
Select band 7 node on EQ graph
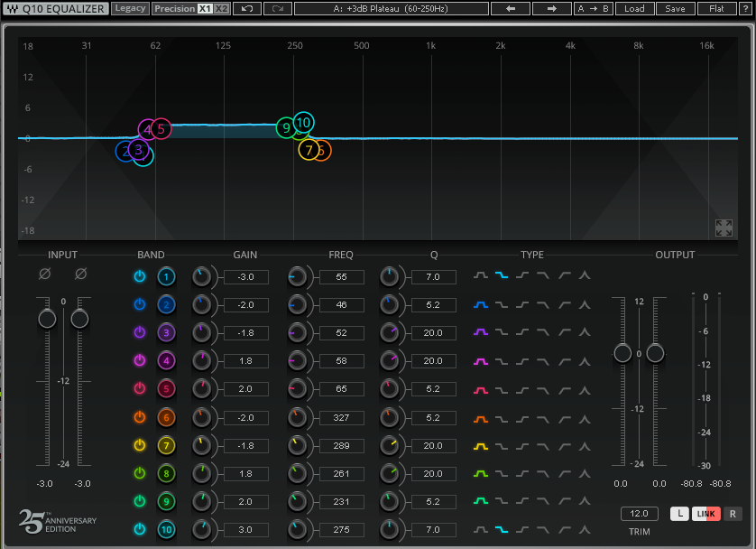[x=309, y=151]
